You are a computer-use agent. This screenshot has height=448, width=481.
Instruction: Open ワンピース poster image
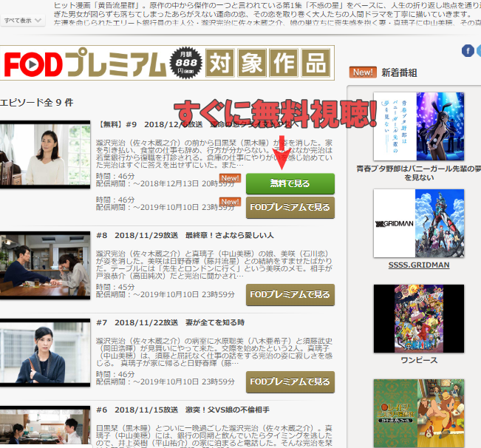(x=419, y=319)
